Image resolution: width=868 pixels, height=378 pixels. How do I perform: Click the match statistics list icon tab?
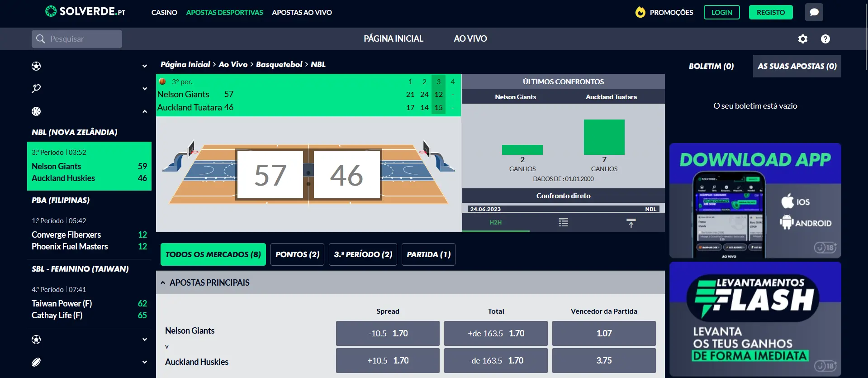click(x=563, y=222)
